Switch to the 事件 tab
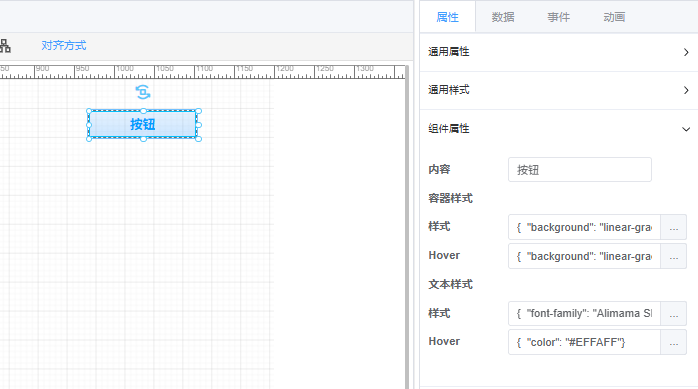This screenshot has width=698, height=389. [x=559, y=17]
